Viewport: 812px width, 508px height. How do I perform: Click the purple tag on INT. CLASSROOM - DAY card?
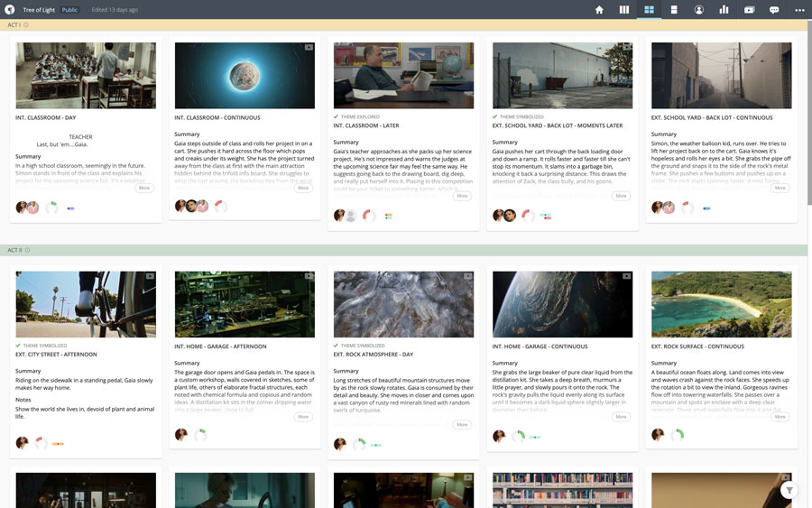[x=71, y=208]
